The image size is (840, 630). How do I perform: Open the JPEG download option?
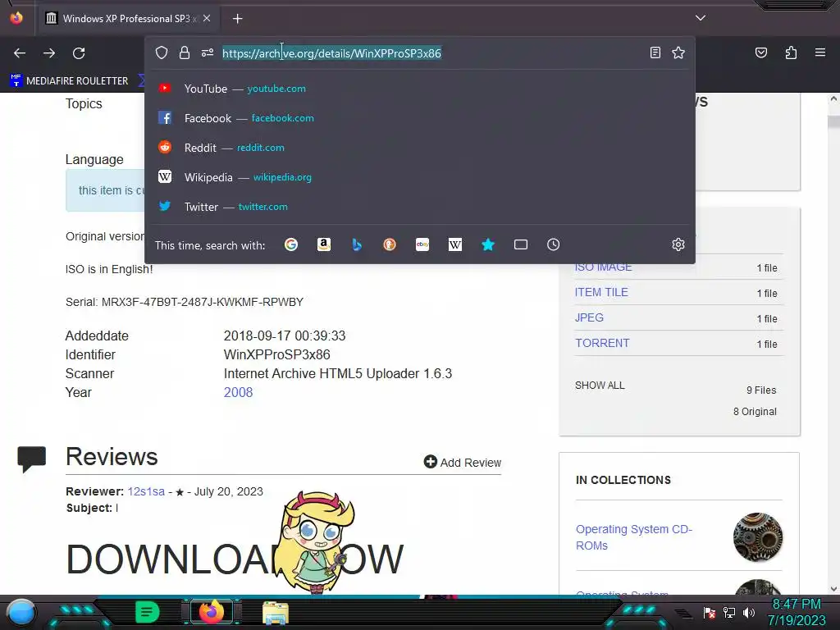tap(589, 317)
